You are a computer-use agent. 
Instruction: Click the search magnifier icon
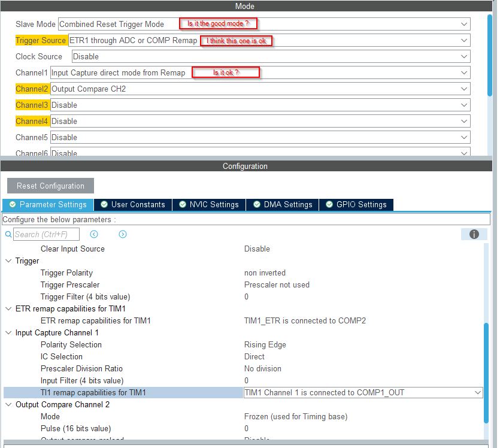click(8, 234)
